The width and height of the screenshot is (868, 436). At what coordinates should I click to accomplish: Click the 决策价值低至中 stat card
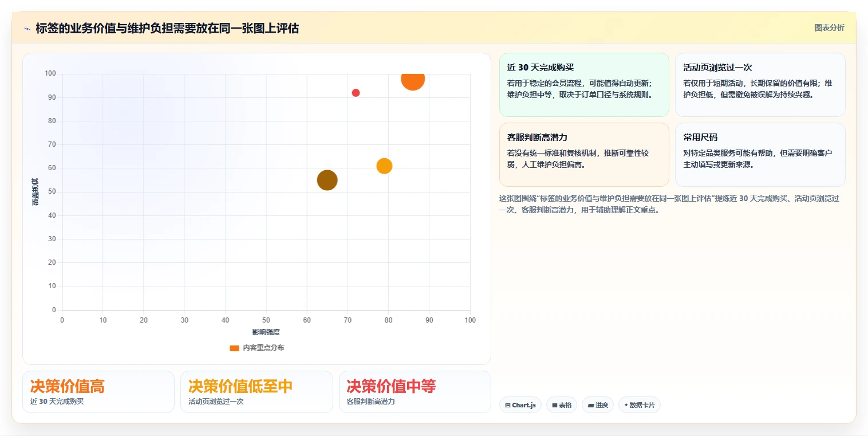tap(257, 392)
